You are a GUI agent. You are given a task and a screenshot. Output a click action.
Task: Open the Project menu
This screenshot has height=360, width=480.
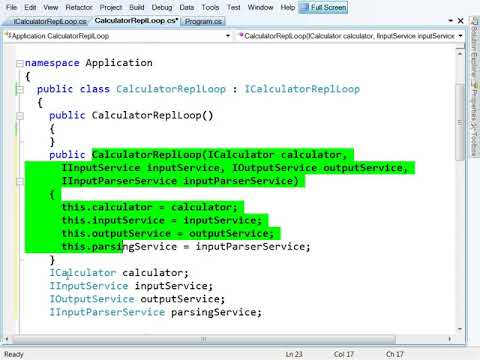click(111, 7)
